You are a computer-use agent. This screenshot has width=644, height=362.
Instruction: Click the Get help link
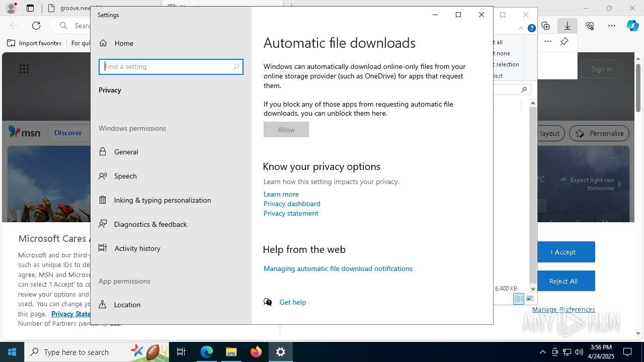pyautogui.click(x=293, y=302)
